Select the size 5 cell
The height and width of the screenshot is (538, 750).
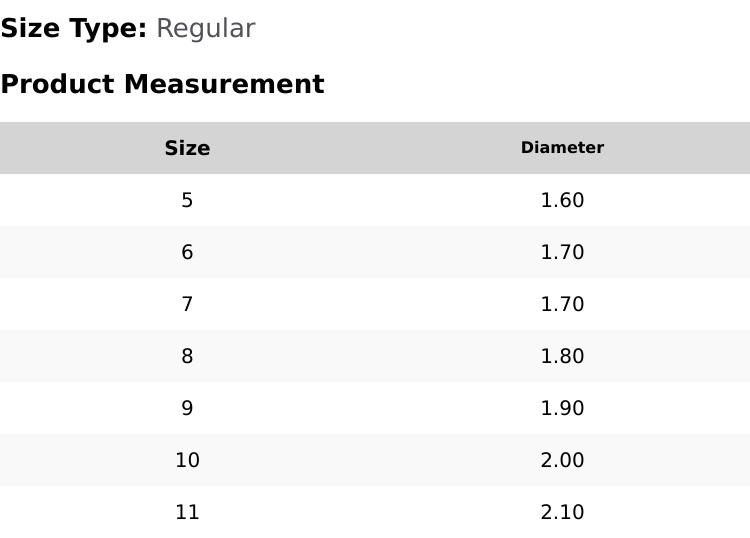pyautogui.click(x=187, y=200)
